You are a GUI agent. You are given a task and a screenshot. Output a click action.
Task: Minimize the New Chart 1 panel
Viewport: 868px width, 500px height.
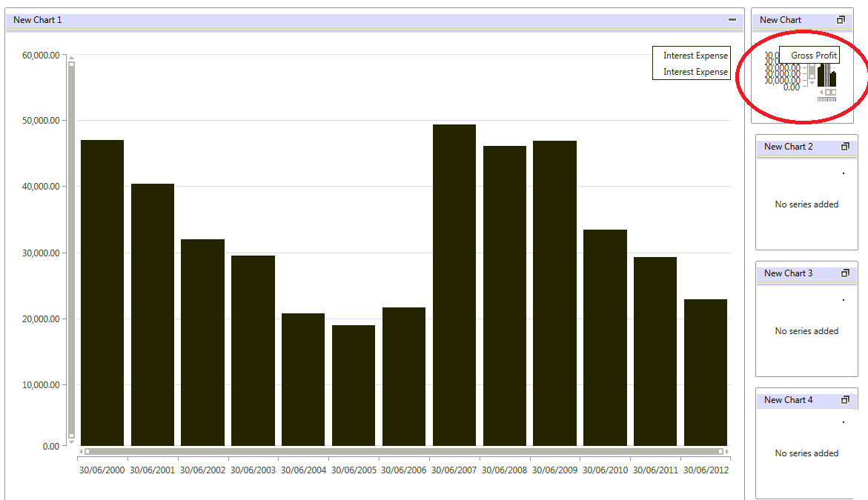[732, 20]
